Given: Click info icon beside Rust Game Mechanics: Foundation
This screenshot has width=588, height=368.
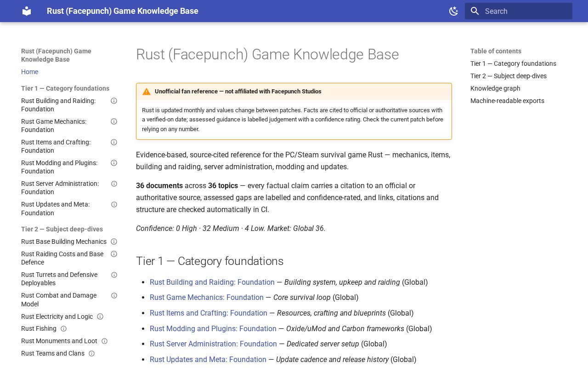Looking at the screenshot, I should coord(114,121).
